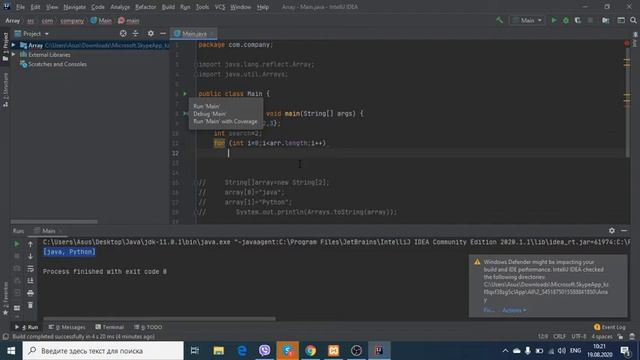Open Chrome from the taskbar
Image resolution: width=640 pixels, height=360 pixels.
pyautogui.click(x=311, y=351)
